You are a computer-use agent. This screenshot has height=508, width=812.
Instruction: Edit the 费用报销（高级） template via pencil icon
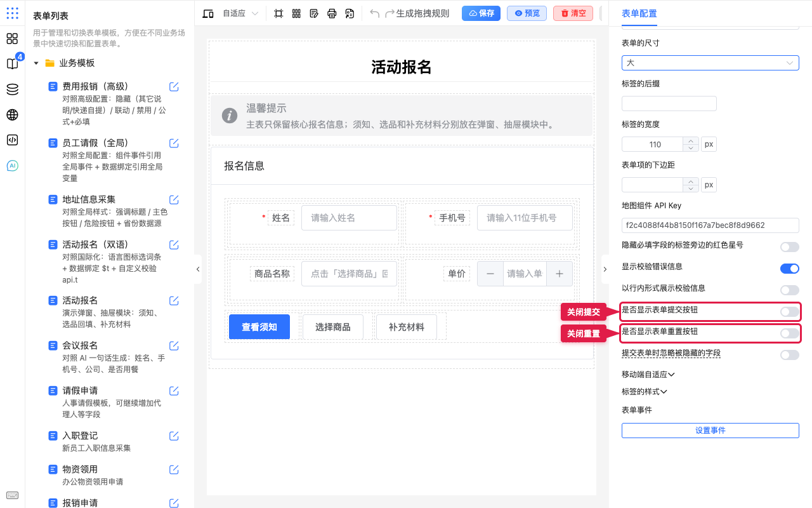(x=174, y=87)
